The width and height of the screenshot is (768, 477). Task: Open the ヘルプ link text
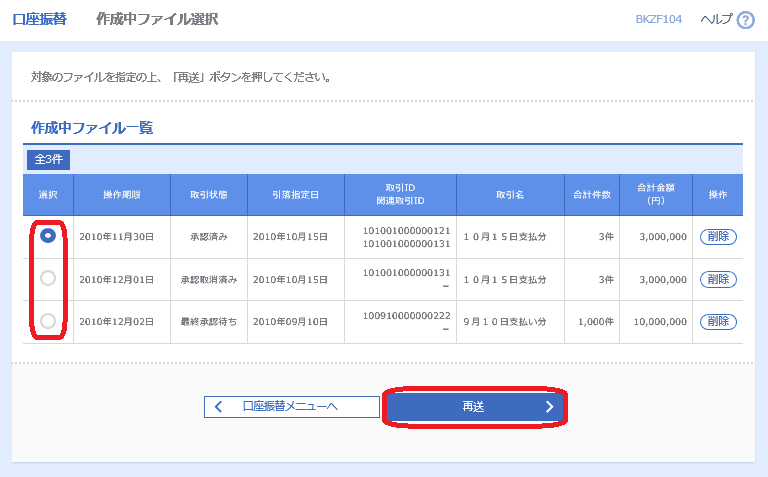(x=716, y=20)
